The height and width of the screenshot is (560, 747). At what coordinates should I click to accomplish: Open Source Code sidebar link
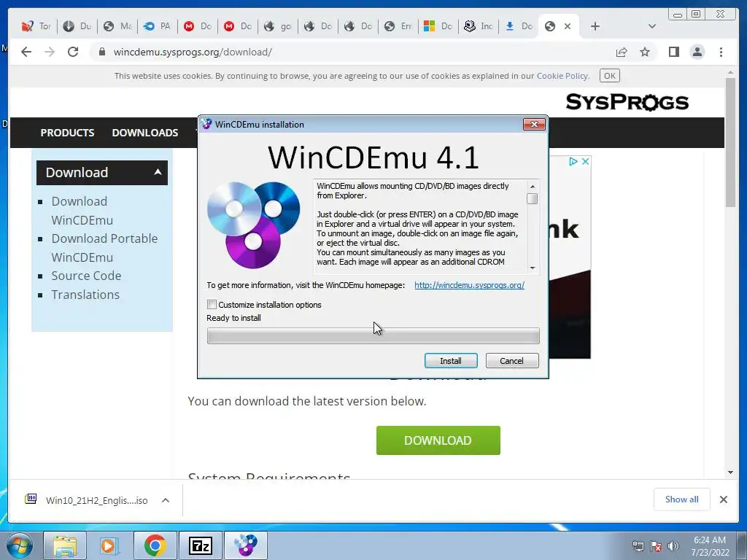click(86, 276)
